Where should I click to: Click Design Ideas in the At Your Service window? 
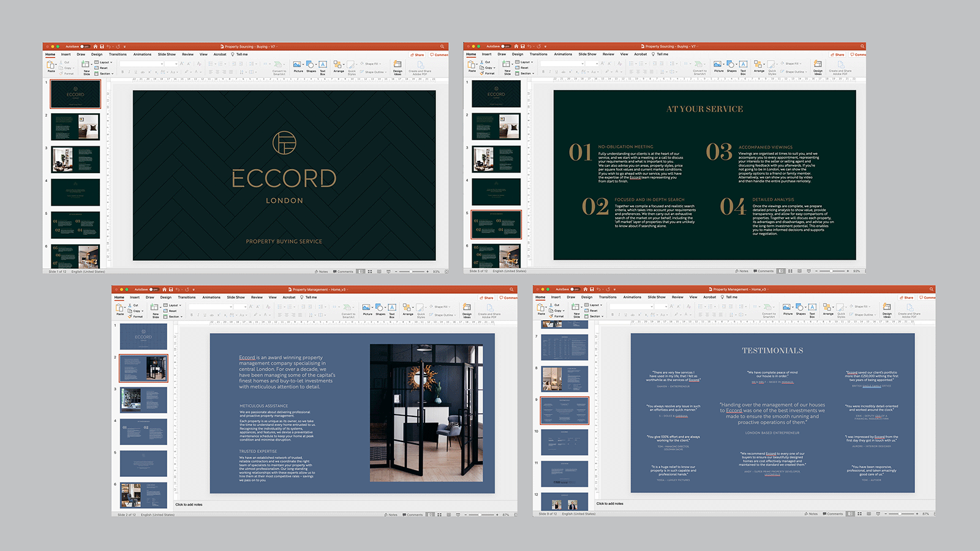[818, 67]
